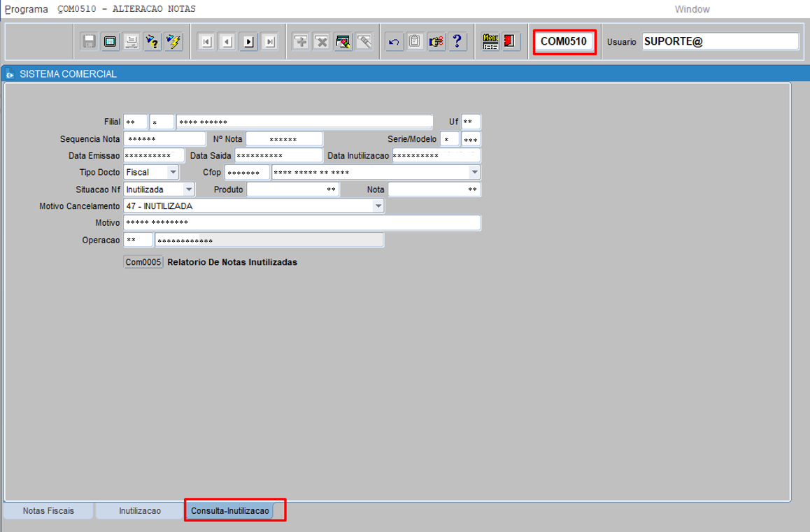Open the Cfop description dropdown
This screenshot has height=532, width=810.
pyautogui.click(x=474, y=172)
